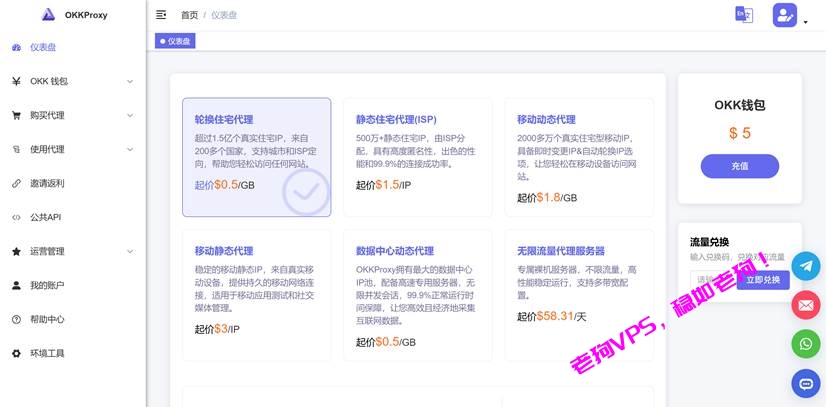The width and height of the screenshot is (826, 407).
Task: Expand the dropdown arrow beside the avatar
Action: coord(805,22)
